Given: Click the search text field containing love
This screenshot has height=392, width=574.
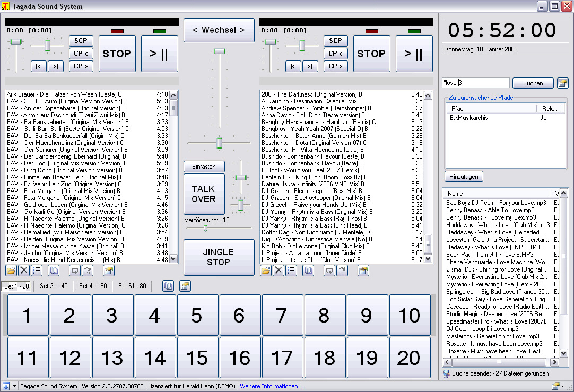Looking at the screenshot, I should (476, 83).
